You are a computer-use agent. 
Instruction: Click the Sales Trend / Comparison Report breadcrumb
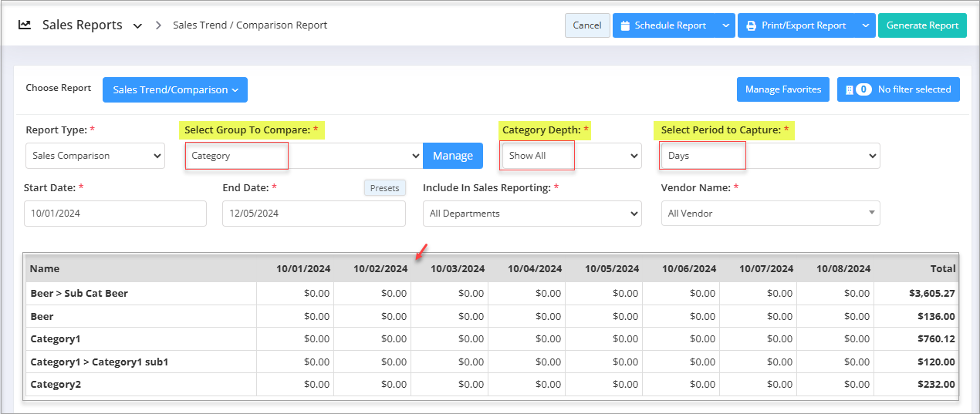point(250,25)
